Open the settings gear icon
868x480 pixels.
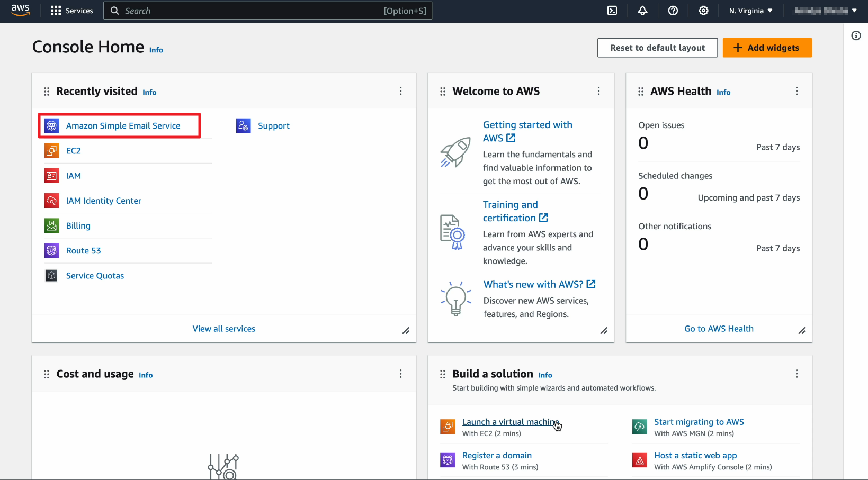pyautogui.click(x=703, y=11)
